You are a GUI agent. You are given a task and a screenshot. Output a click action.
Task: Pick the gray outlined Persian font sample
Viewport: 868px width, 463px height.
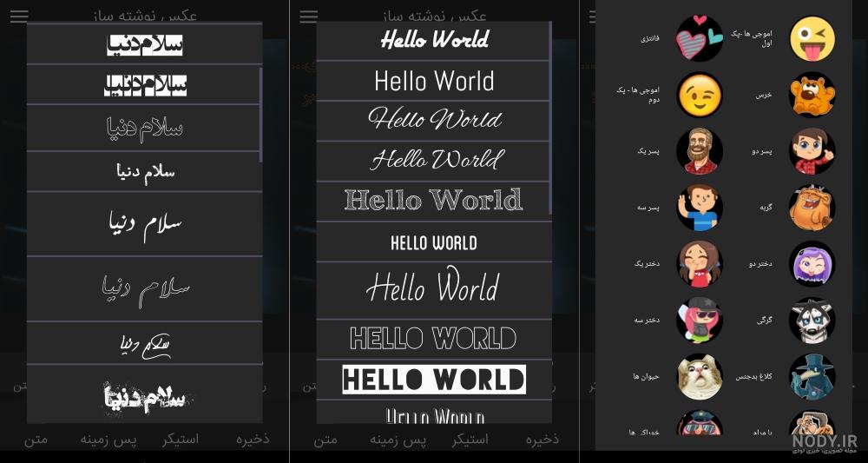pyautogui.click(x=144, y=128)
